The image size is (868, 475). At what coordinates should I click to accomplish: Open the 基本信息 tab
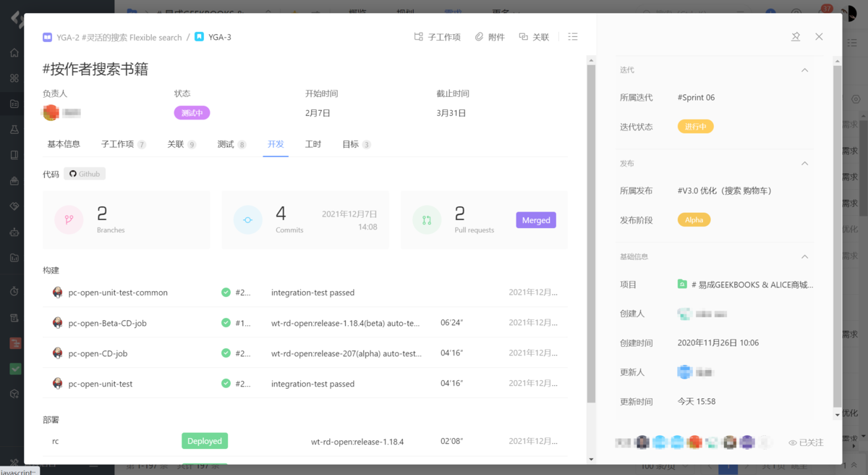pos(63,143)
